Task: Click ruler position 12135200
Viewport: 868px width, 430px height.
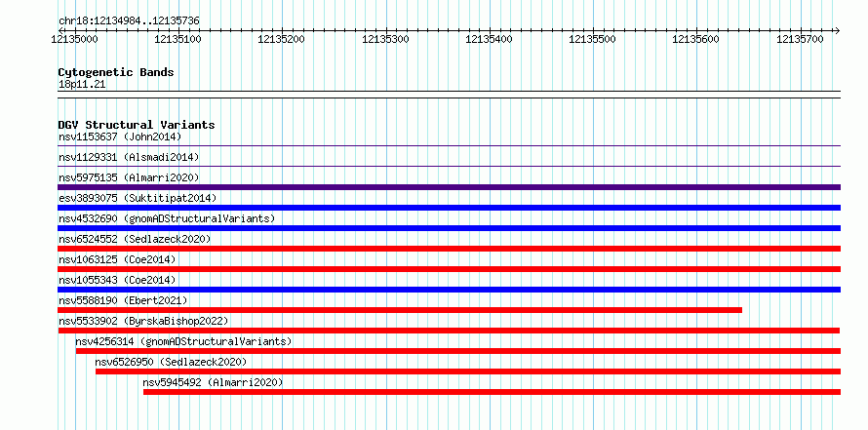Action: tap(282, 39)
